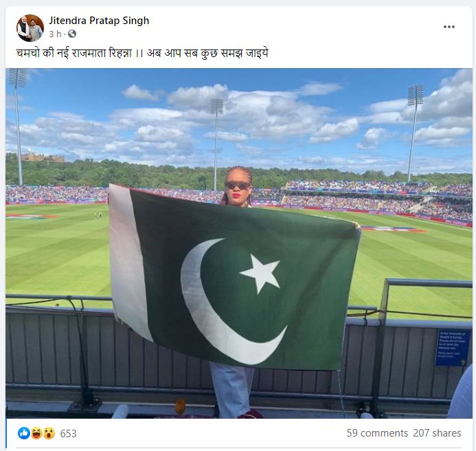View the 207 shares list
This screenshot has height=451, width=476.
click(437, 432)
